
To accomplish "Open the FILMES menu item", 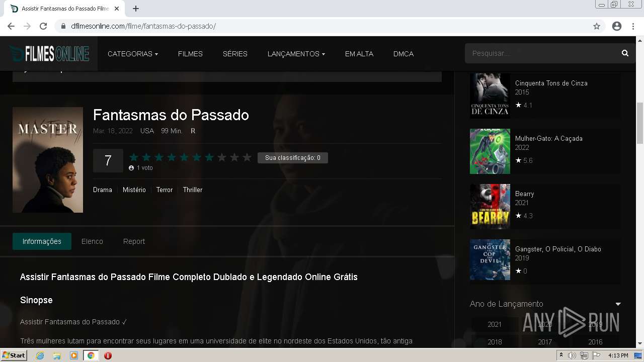I will 190,54.
